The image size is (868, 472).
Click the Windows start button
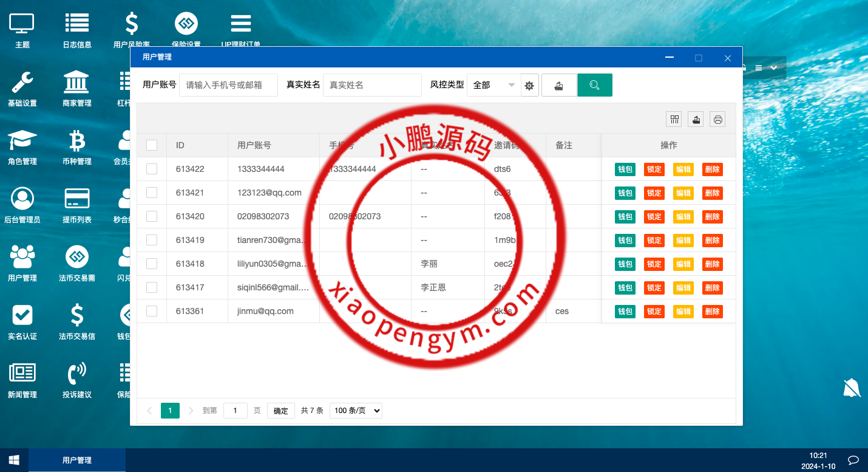[x=14, y=460]
